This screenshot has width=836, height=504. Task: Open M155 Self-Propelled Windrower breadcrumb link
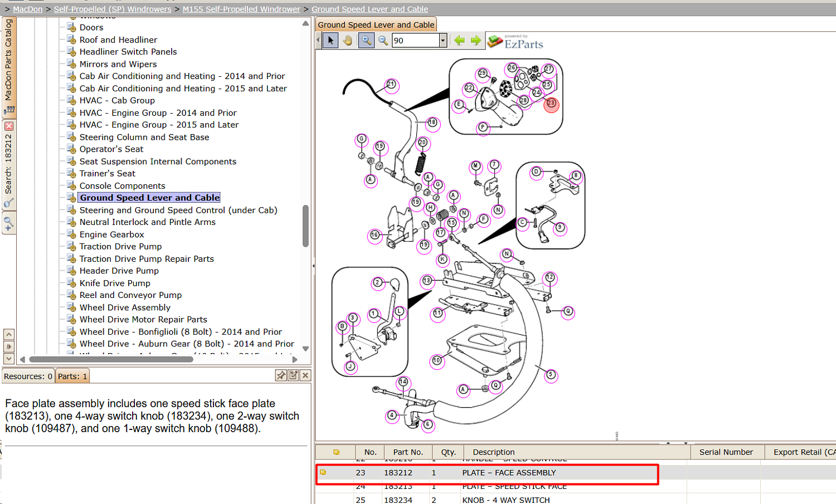tap(241, 9)
